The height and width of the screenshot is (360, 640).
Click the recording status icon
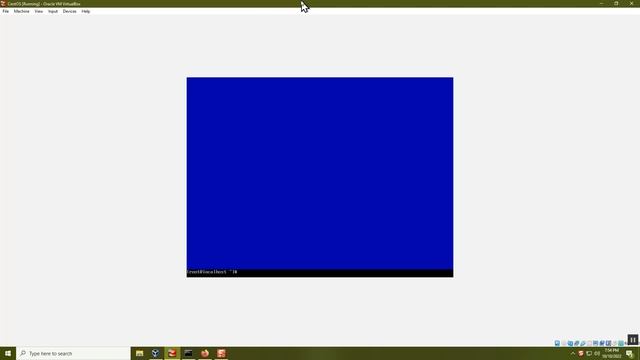(602, 343)
